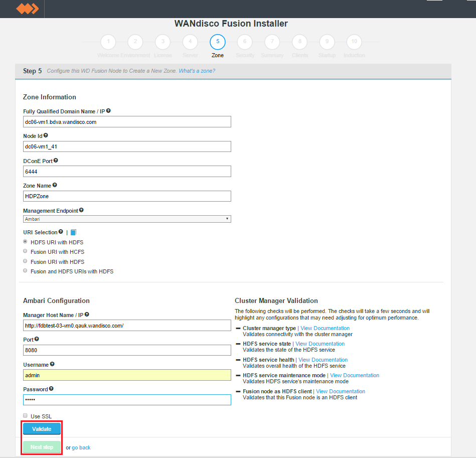The image size is (476, 458).
Task: Go to step 7 Summary
Action: point(272,42)
